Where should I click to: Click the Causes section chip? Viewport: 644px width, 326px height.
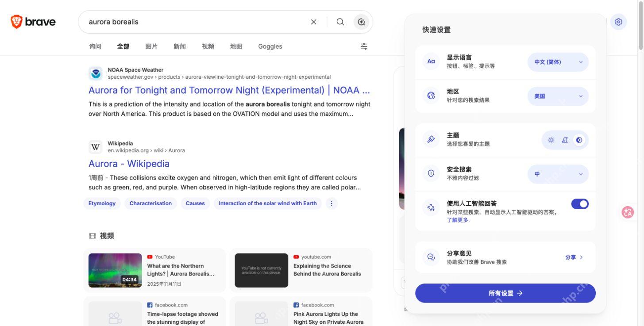tap(195, 203)
